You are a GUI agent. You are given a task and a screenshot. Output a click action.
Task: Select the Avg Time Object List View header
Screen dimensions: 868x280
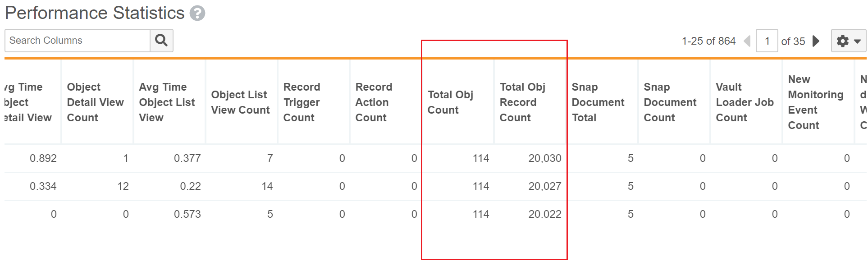[167, 102]
